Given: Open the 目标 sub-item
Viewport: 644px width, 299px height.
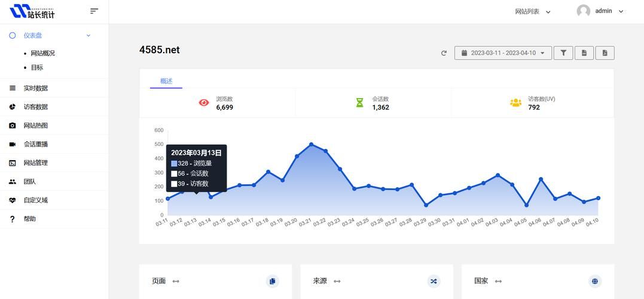Looking at the screenshot, I should pos(37,68).
